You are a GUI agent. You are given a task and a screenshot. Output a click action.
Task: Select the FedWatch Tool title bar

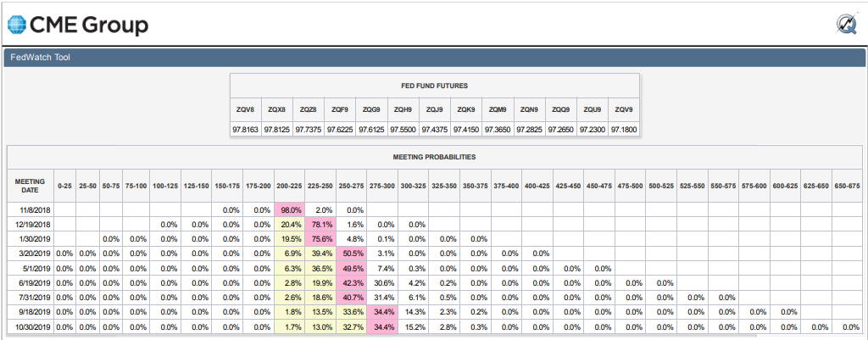coord(434,58)
